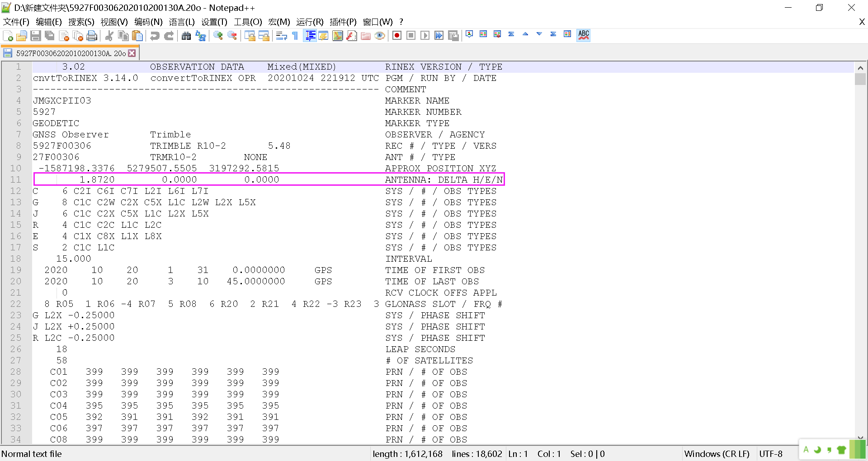This screenshot has width=868, height=461.
Task: Toggle the Indent Guide button
Action: coord(310,36)
